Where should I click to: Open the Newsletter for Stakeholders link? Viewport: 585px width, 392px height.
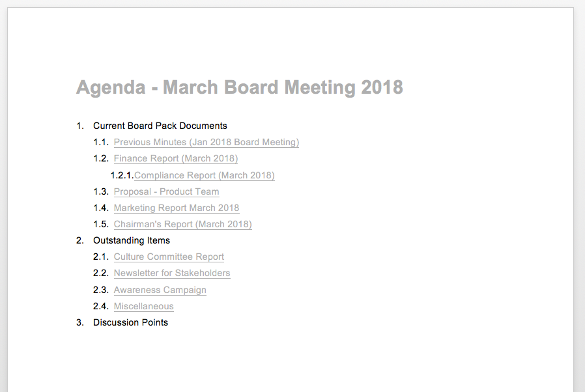click(172, 273)
